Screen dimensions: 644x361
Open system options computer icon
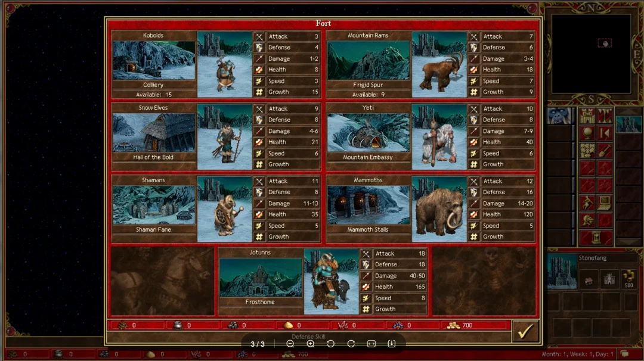pos(605,203)
